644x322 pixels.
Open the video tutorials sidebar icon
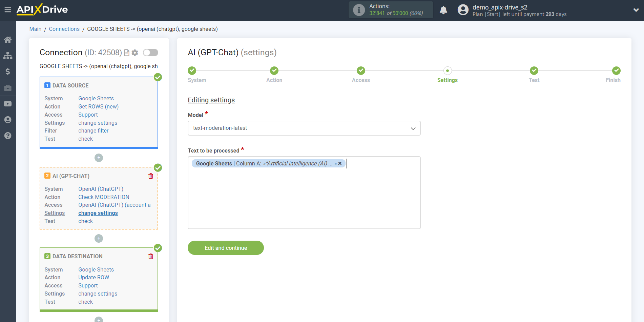coord(8,104)
